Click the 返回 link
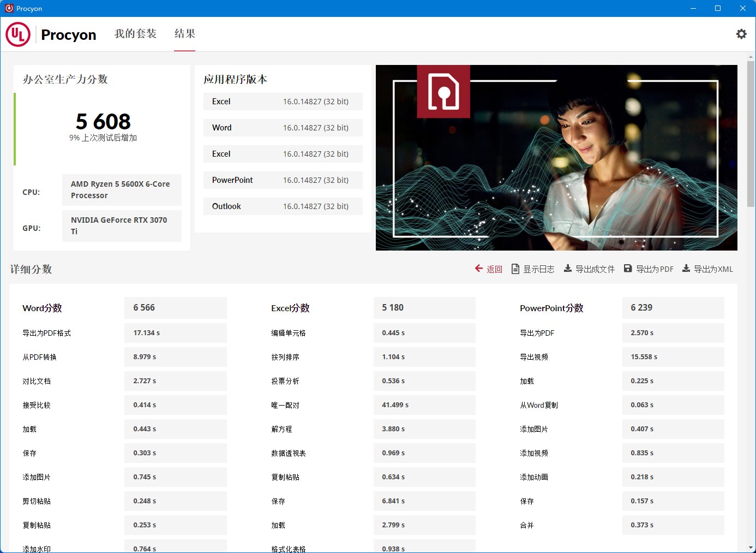 click(494, 269)
